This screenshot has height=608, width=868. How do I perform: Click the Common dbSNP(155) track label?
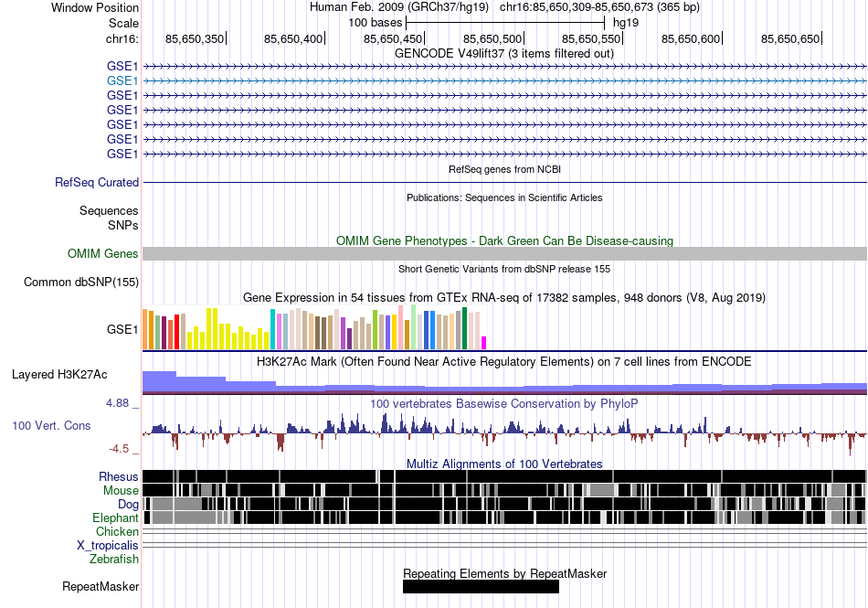pos(81,282)
